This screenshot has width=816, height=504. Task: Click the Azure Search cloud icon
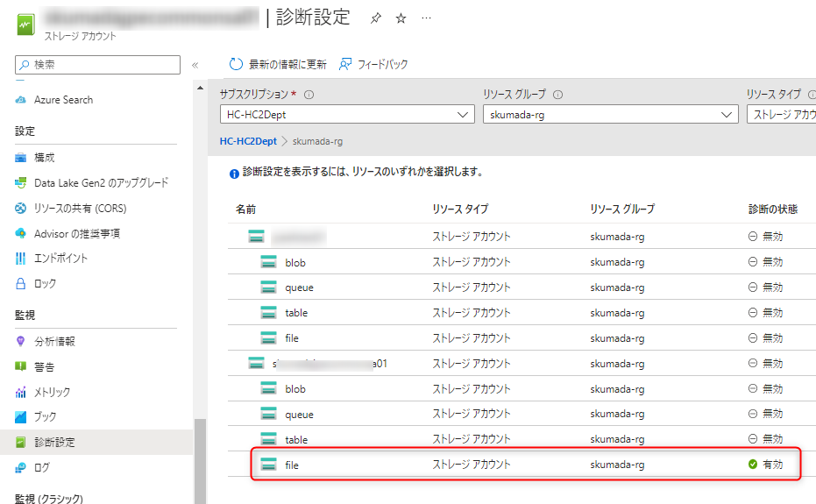20,100
